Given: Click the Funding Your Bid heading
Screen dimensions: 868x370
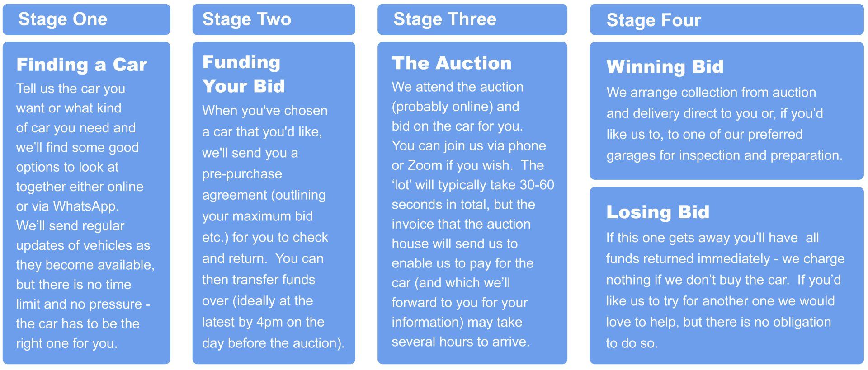Looking at the screenshot, I should (x=244, y=74).
